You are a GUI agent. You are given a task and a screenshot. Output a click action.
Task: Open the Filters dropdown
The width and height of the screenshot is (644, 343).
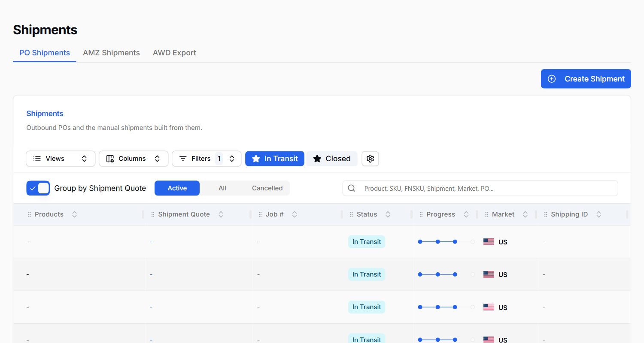click(207, 159)
